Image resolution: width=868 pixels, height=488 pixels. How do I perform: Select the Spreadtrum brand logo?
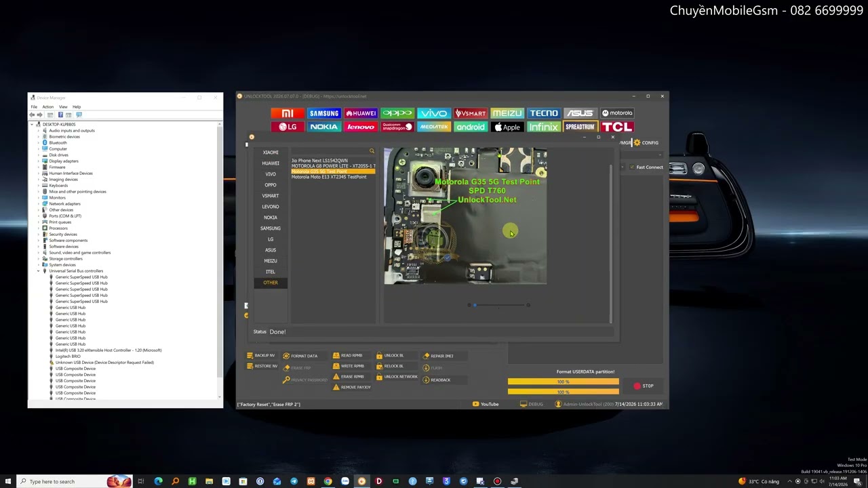580,127
